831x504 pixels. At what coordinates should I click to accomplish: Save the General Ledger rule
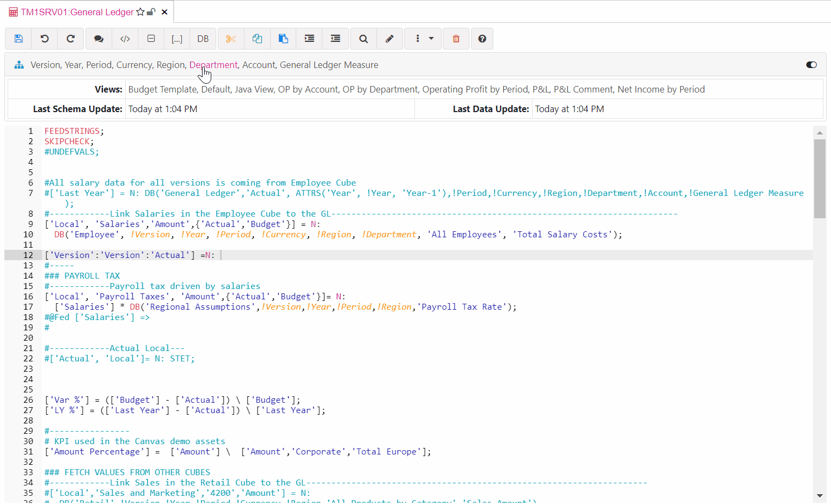(18, 39)
